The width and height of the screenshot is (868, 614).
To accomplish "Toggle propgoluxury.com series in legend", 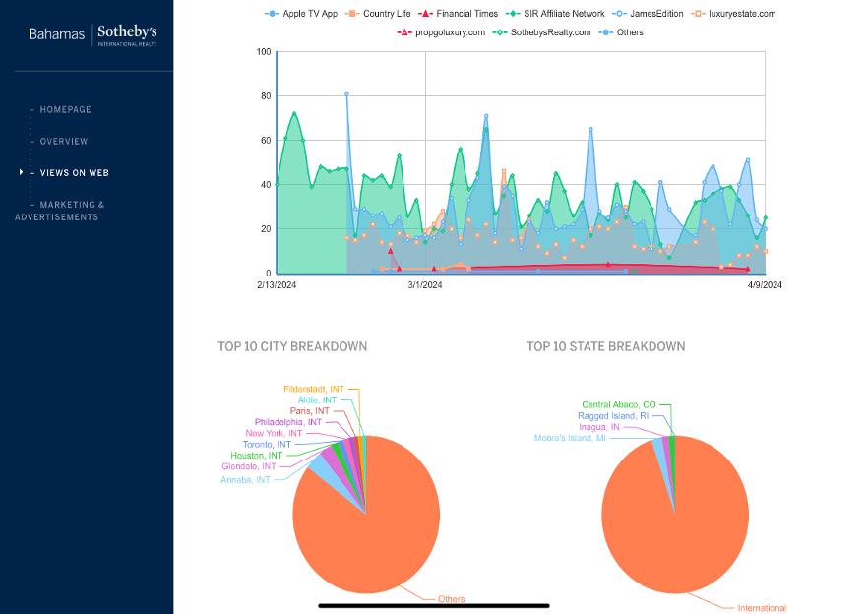I will [441, 32].
